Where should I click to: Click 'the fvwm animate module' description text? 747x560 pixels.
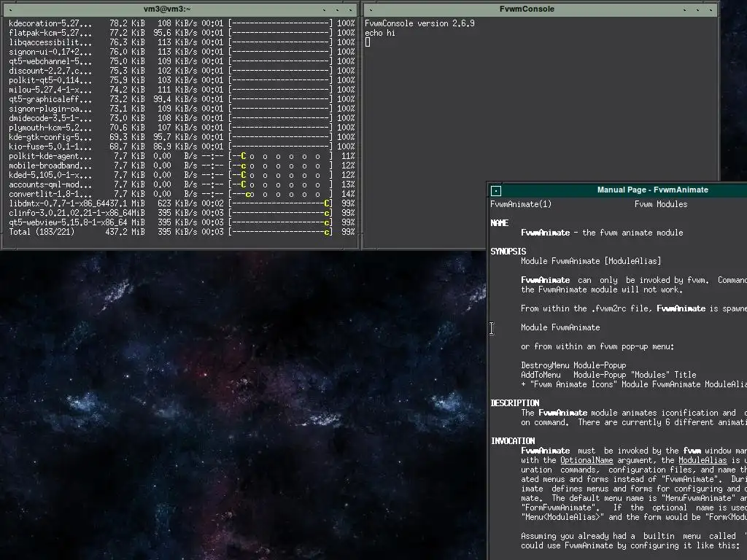point(632,233)
